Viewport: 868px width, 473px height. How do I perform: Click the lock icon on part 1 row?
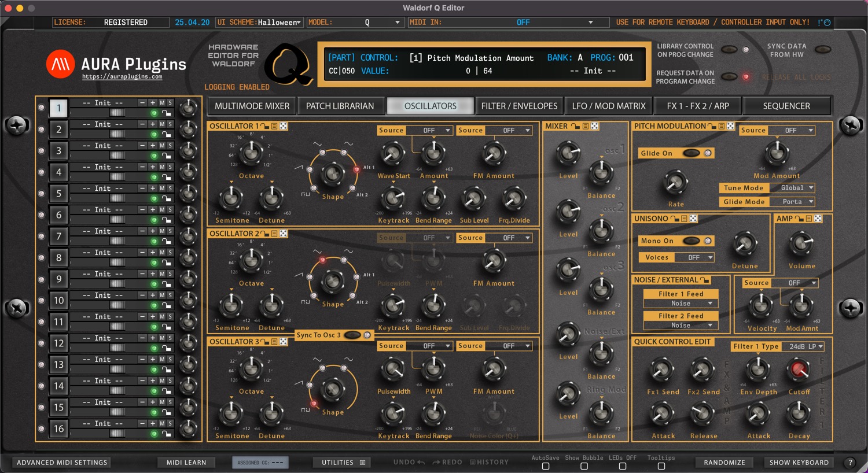click(x=166, y=113)
